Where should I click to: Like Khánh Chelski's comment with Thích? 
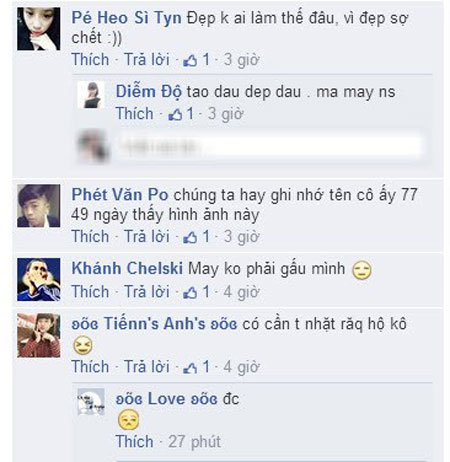coord(90,292)
